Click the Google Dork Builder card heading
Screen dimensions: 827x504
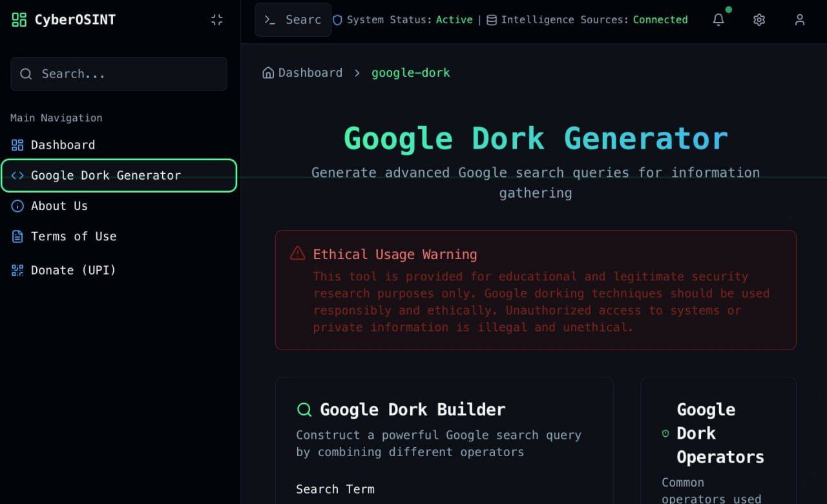(x=413, y=409)
